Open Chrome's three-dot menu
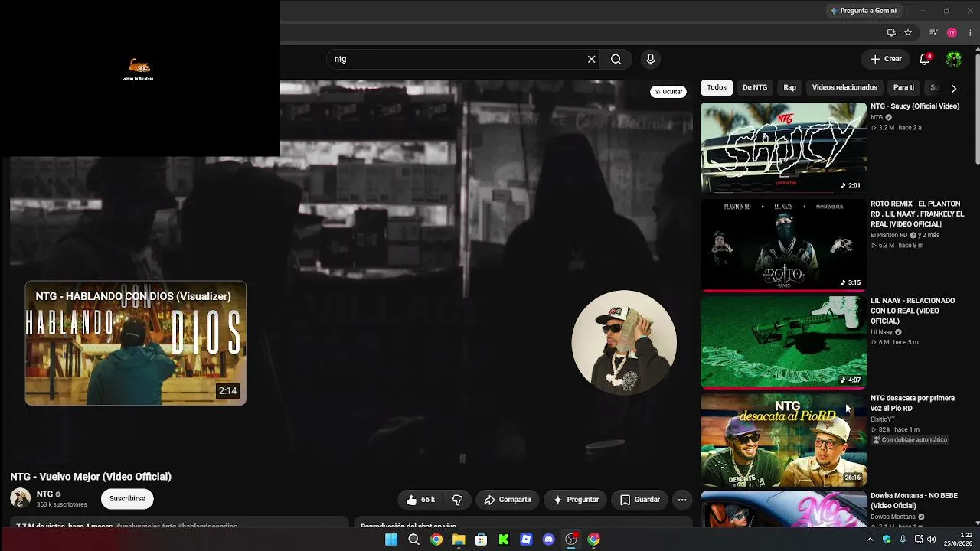The image size is (980, 551). pos(970,33)
